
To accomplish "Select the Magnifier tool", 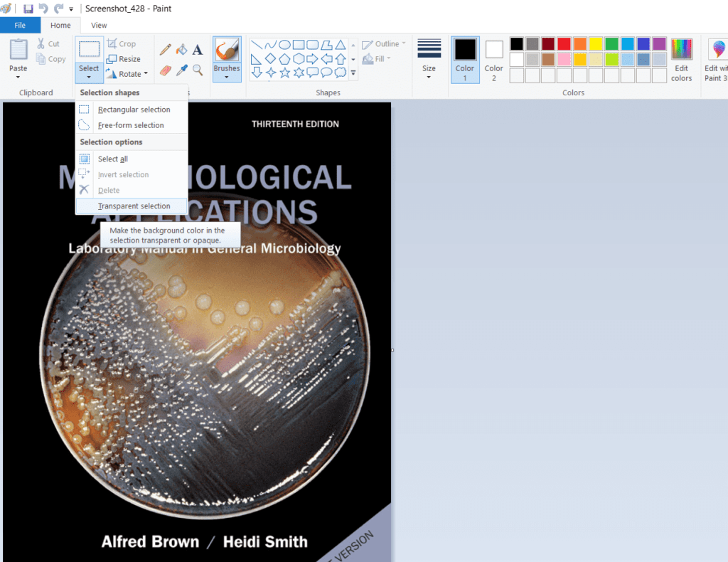I will click(198, 70).
